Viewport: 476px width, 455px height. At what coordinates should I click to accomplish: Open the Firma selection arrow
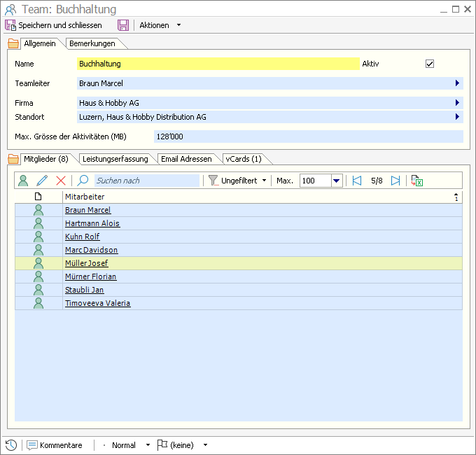click(x=457, y=103)
